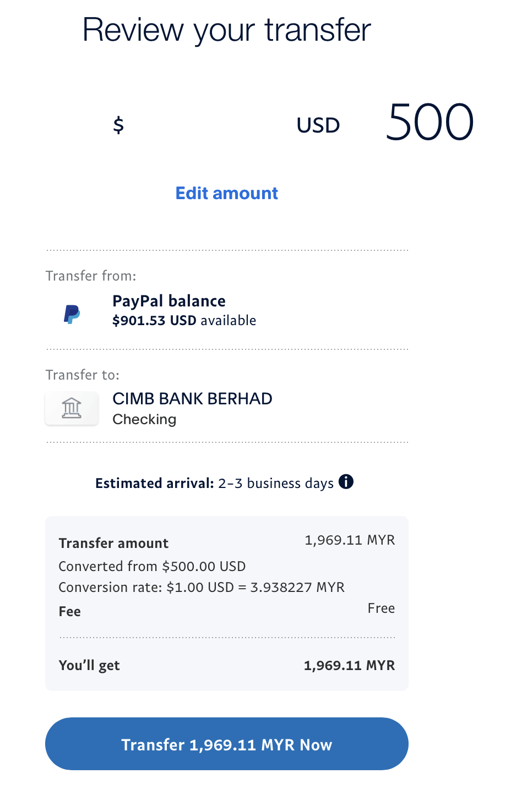
Task: Click the bank building icon
Action: tap(72, 408)
